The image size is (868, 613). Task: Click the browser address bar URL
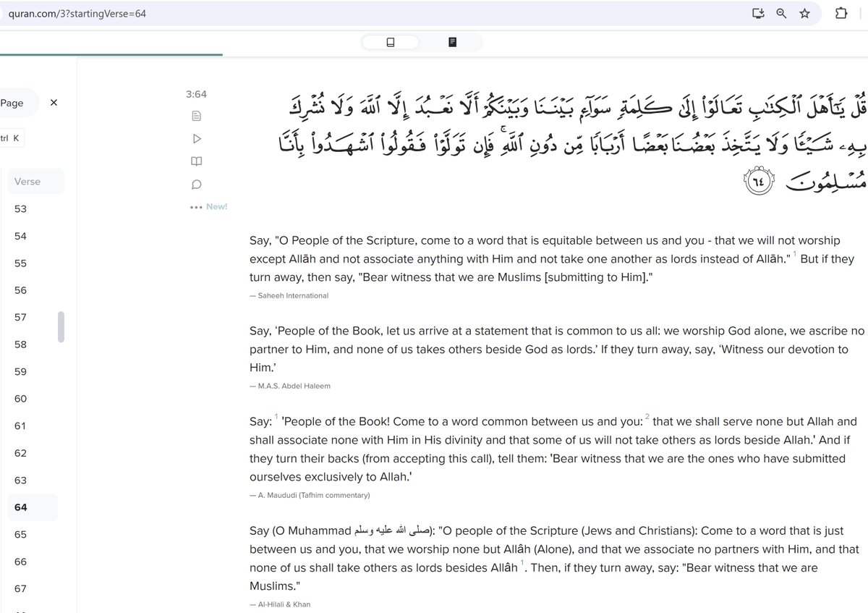[78, 14]
